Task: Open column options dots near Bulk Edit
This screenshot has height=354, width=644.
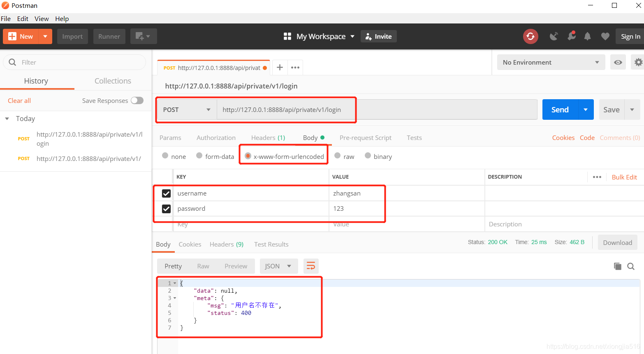Action: [597, 177]
